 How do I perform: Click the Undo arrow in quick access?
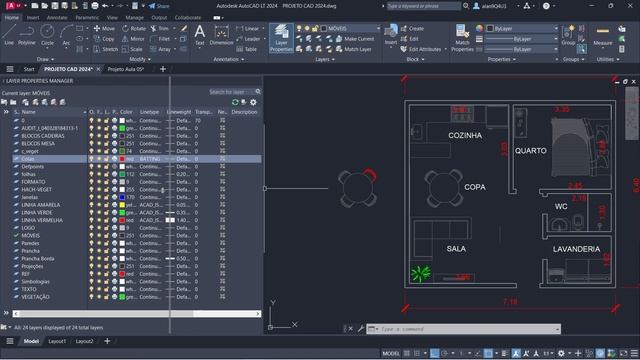[105, 6]
